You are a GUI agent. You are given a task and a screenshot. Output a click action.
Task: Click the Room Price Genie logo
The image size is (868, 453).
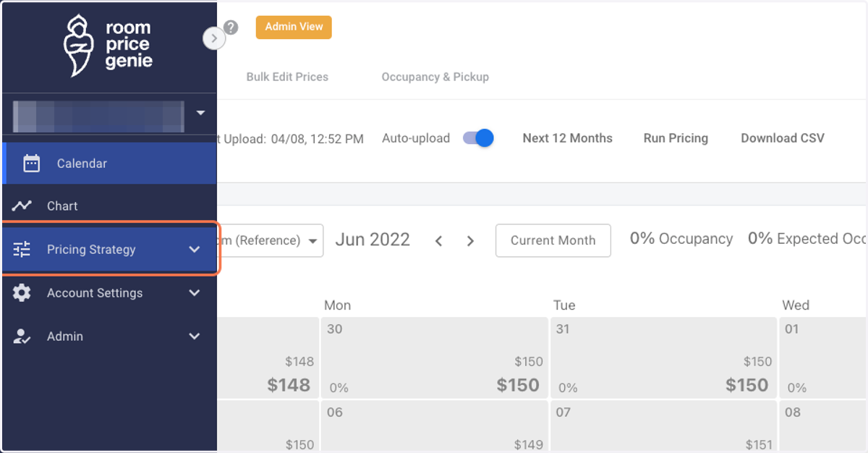coord(109,46)
